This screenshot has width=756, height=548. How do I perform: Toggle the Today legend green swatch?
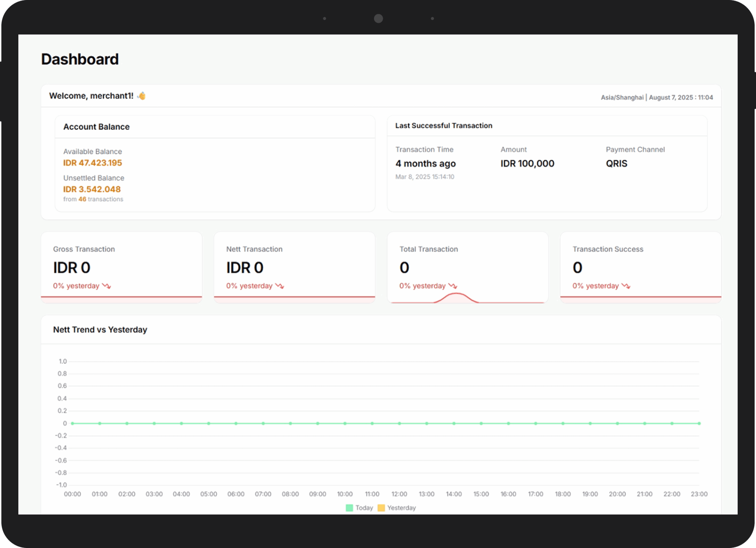349,508
